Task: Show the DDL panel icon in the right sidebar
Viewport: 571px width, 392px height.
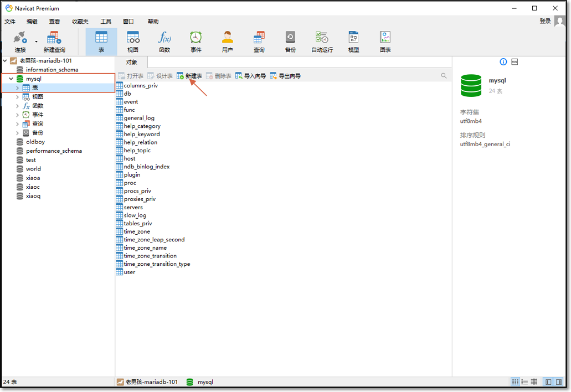Action: (515, 61)
